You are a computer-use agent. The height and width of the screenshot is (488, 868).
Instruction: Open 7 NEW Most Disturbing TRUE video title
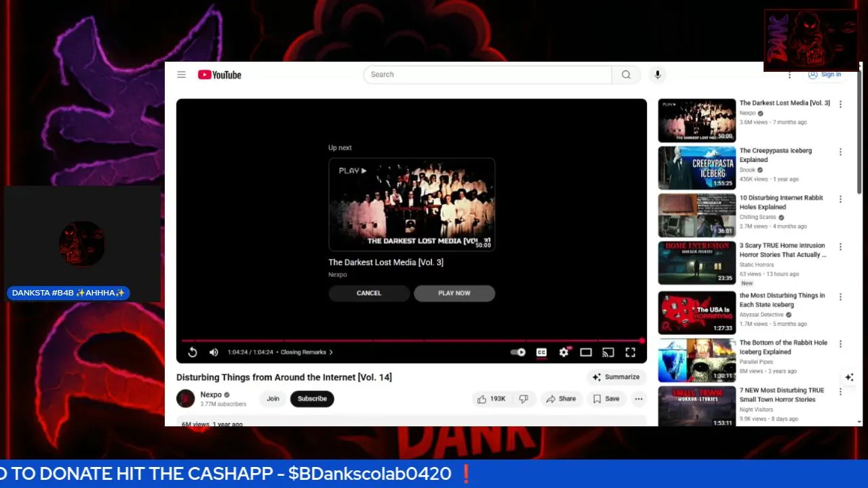coord(782,394)
